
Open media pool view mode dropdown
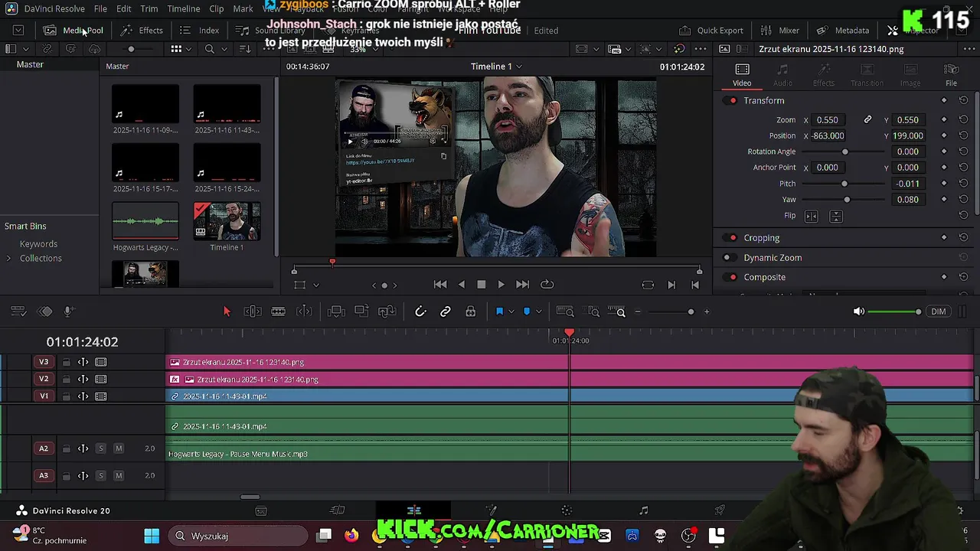pos(189,49)
